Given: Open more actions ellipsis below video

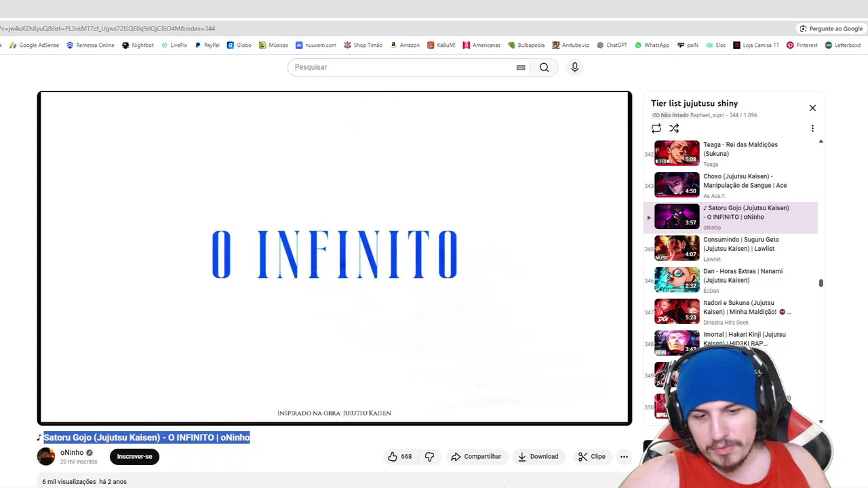Looking at the screenshot, I should (624, 457).
